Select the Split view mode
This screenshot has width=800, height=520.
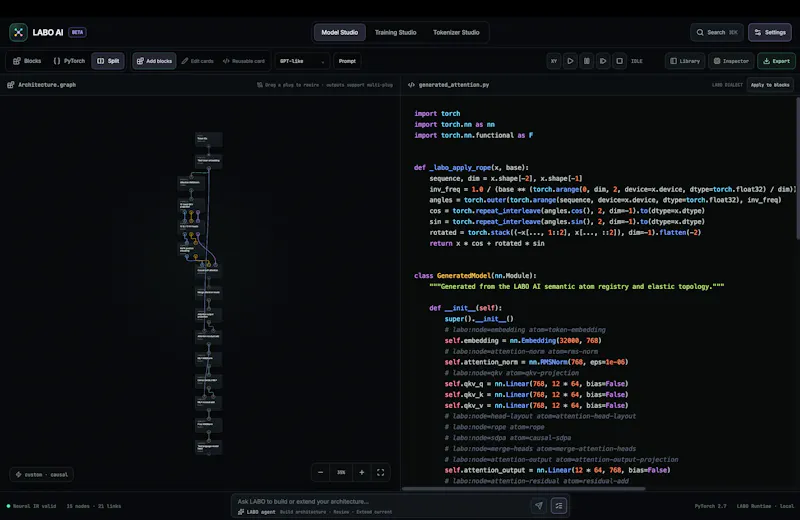[x=108, y=61]
